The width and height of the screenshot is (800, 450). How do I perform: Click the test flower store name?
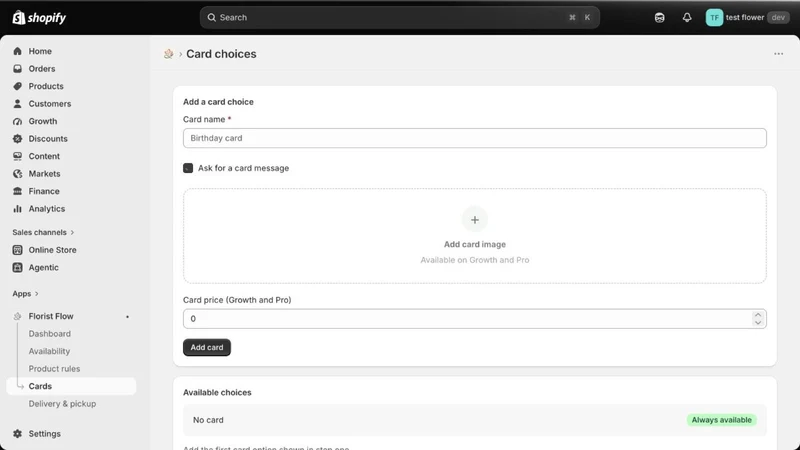[745, 17]
